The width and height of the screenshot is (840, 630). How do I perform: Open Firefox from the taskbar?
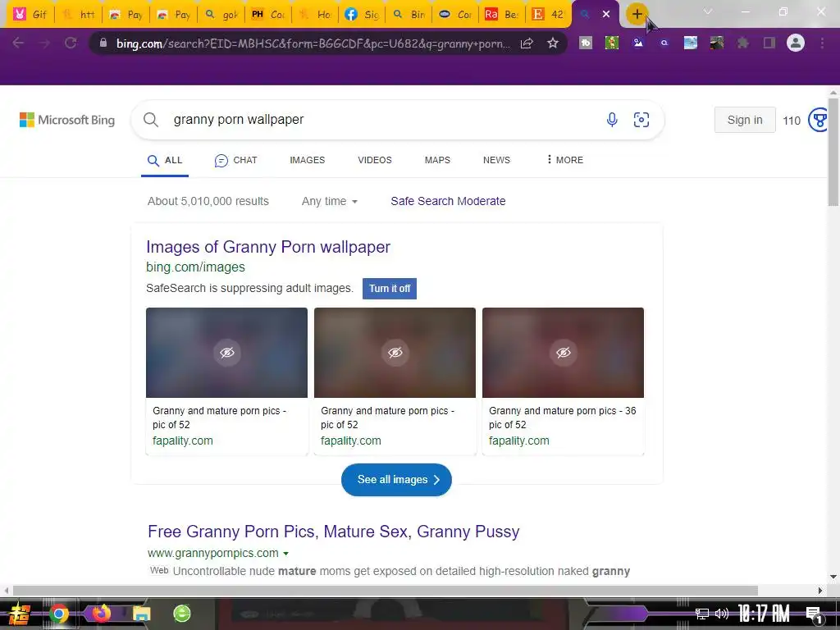[101, 613]
